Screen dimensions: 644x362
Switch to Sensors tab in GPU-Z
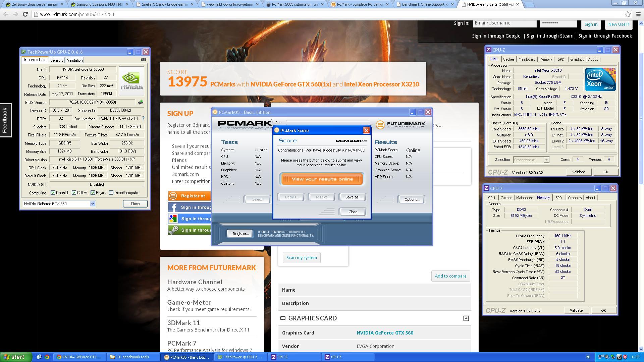[x=57, y=60]
